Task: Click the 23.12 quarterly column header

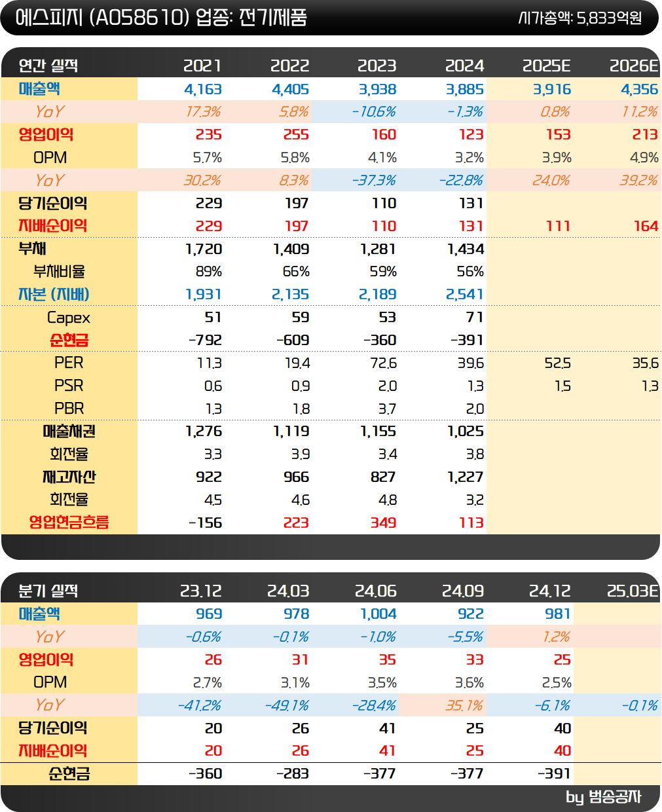Action: point(201,591)
